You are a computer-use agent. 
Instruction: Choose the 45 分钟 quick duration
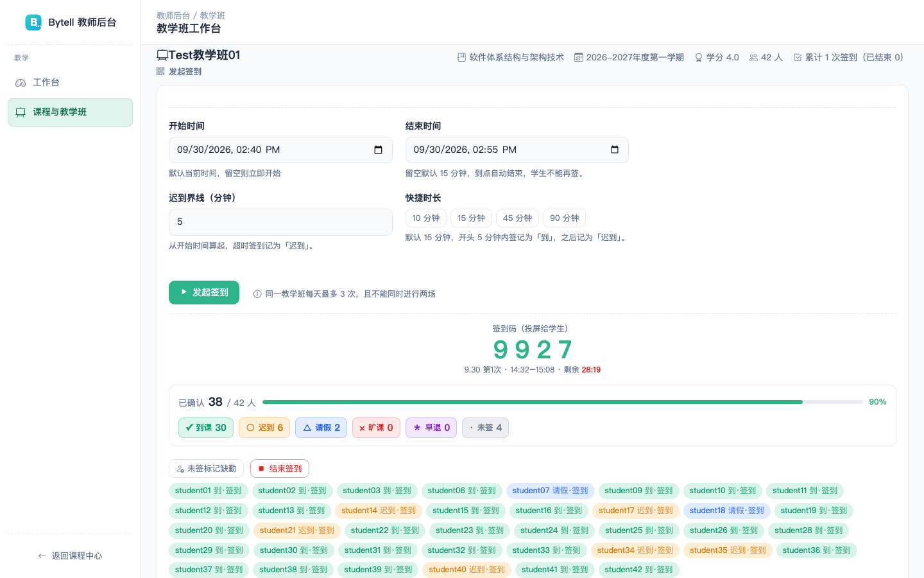tap(518, 218)
